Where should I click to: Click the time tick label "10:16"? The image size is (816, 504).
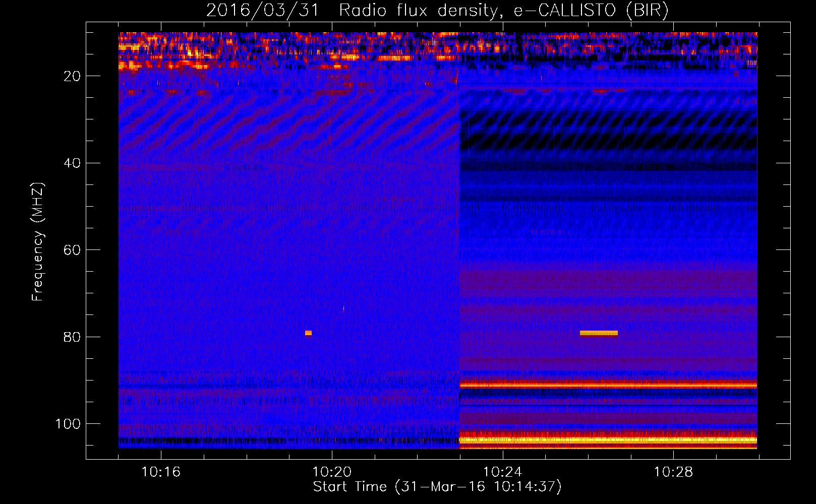[161, 472]
